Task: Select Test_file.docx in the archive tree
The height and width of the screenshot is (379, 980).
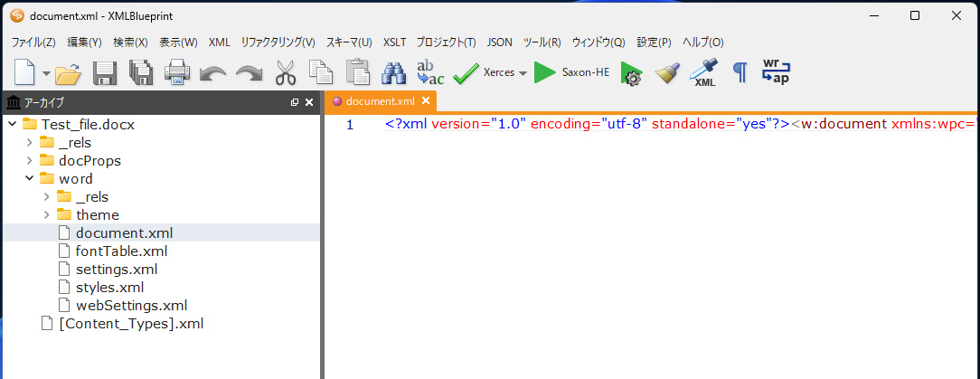Action: (88, 125)
